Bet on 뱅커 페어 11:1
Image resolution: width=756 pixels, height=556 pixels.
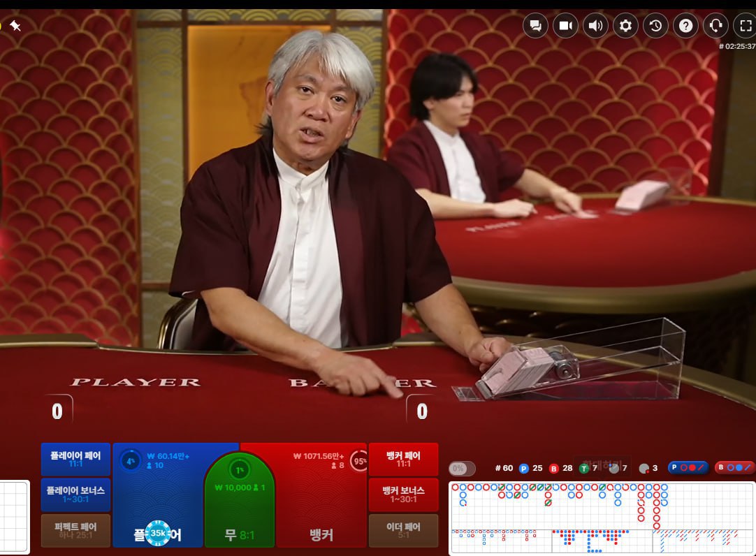click(x=404, y=459)
